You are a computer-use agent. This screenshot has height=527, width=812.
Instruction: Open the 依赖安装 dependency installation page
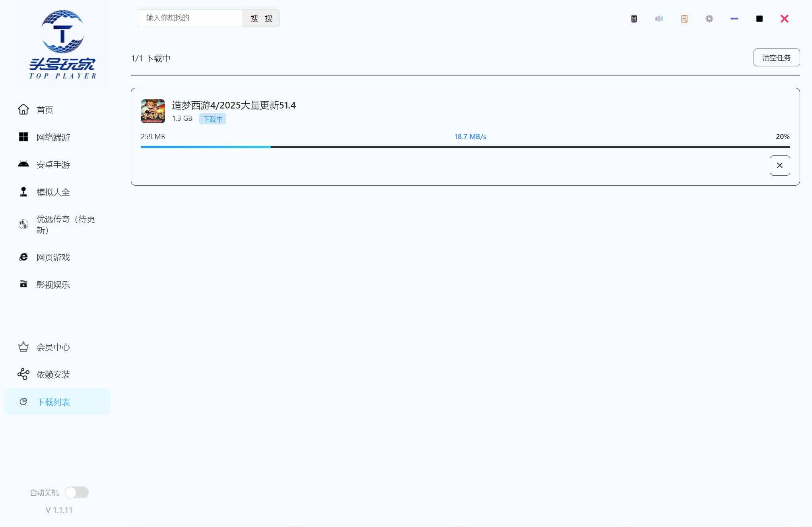click(53, 374)
